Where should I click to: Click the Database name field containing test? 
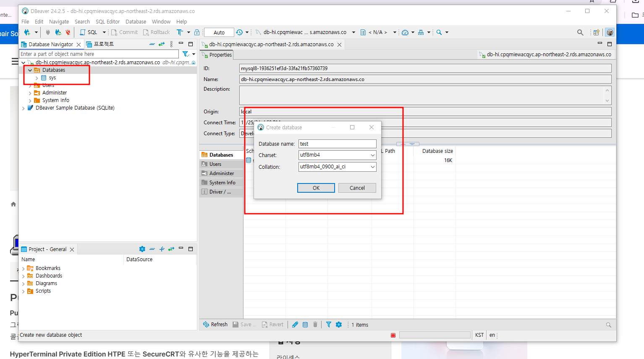337,144
